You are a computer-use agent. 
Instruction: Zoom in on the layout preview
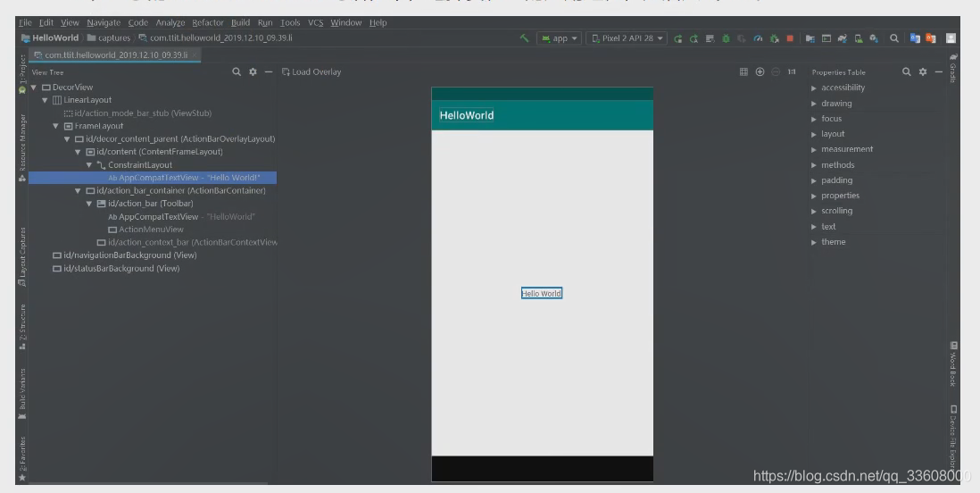pyautogui.click(x=760, y=72)
